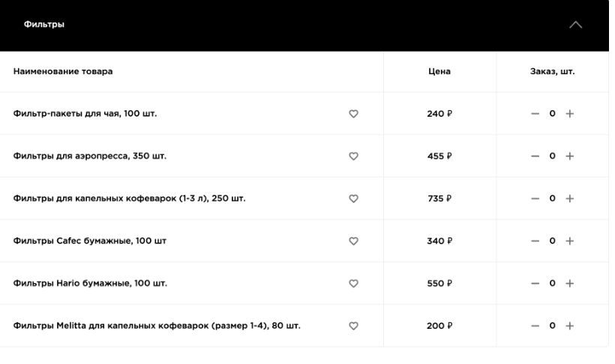Add one 250 шт. капельных кофеварок filter pack
Image resolution: width=615 pixels, height=364 pixels.
click(569, 198)
